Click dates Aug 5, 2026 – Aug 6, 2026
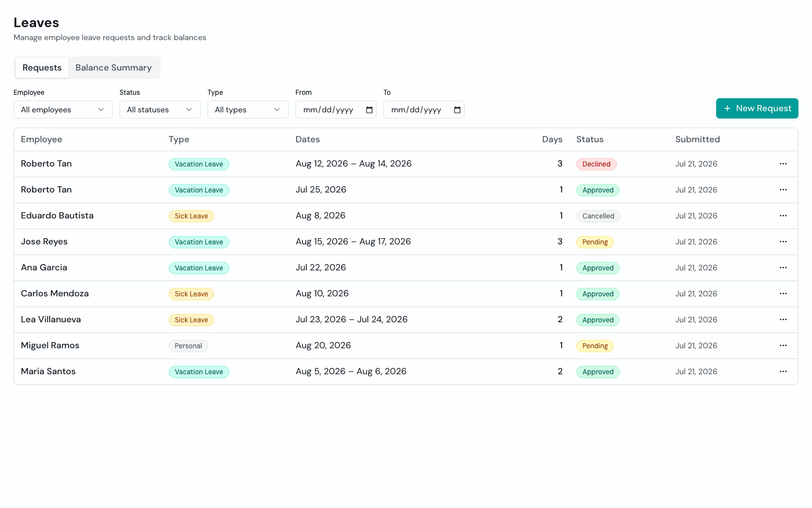The image size is (812, 508). (351, 371)
